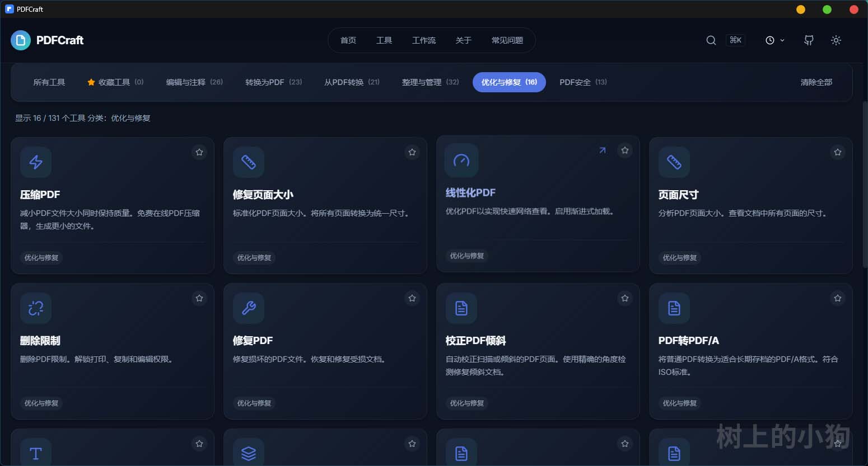Click the PDF转PDF/A document icon
Viewport: 868px width, 466px height.
point(674,308)
